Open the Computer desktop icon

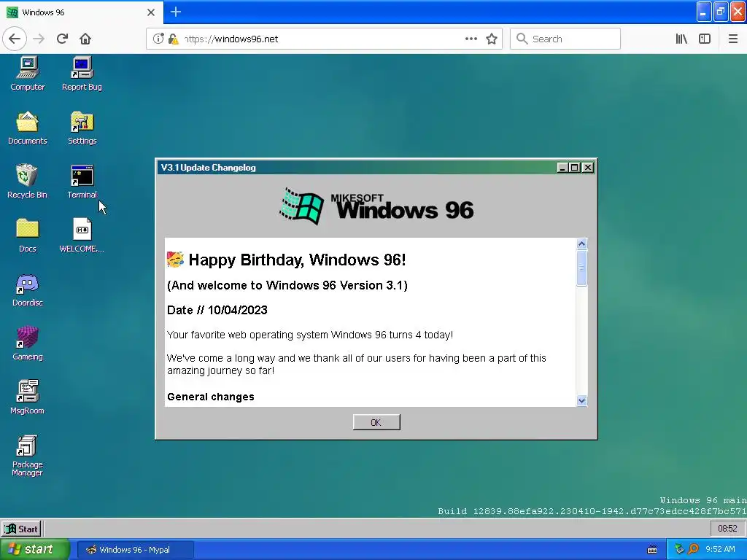coord(28,74)
